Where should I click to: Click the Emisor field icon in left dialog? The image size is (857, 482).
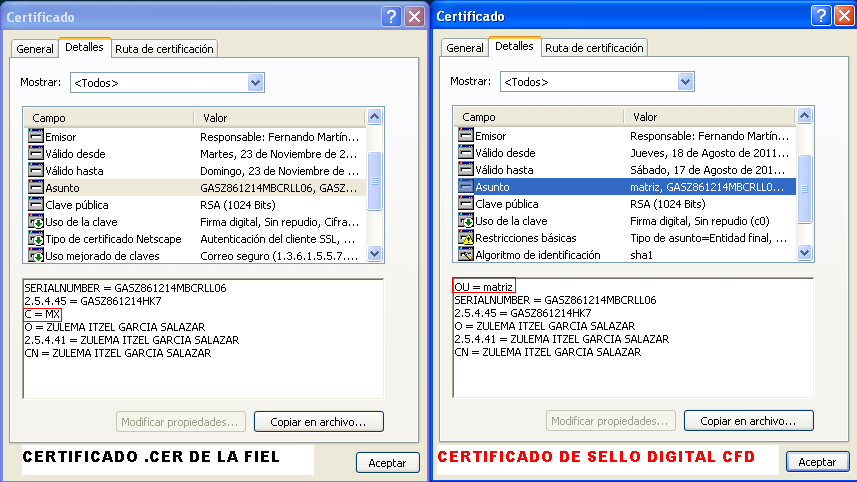(36, 136)
